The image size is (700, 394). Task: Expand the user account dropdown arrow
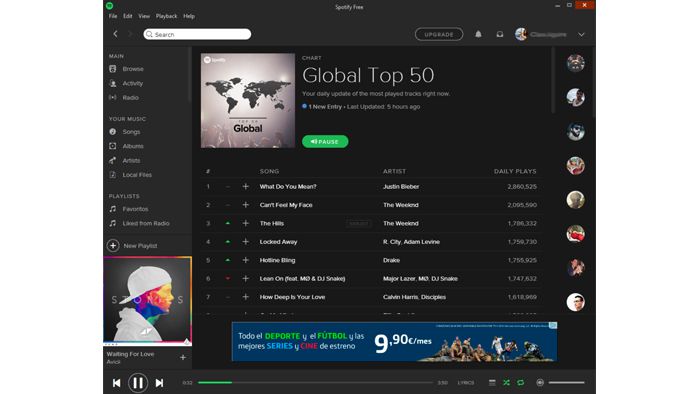tap(581, 34)
